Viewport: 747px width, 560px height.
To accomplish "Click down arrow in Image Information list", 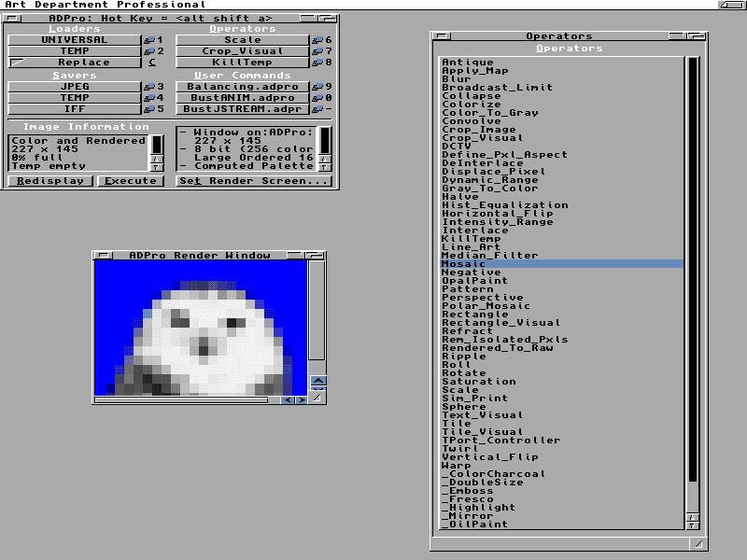I will click(157, 167).
